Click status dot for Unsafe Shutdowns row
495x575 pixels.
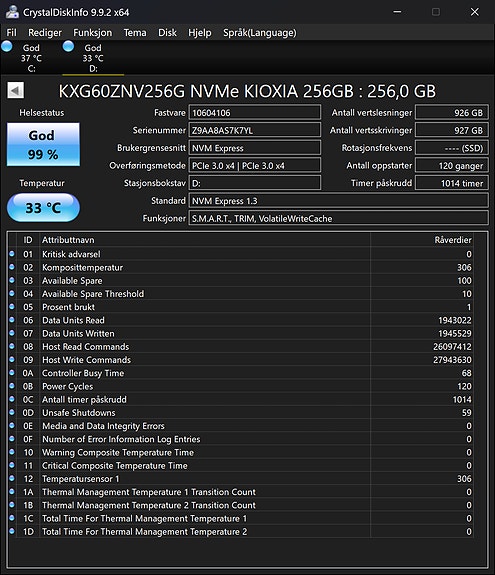tap(12, 412)
